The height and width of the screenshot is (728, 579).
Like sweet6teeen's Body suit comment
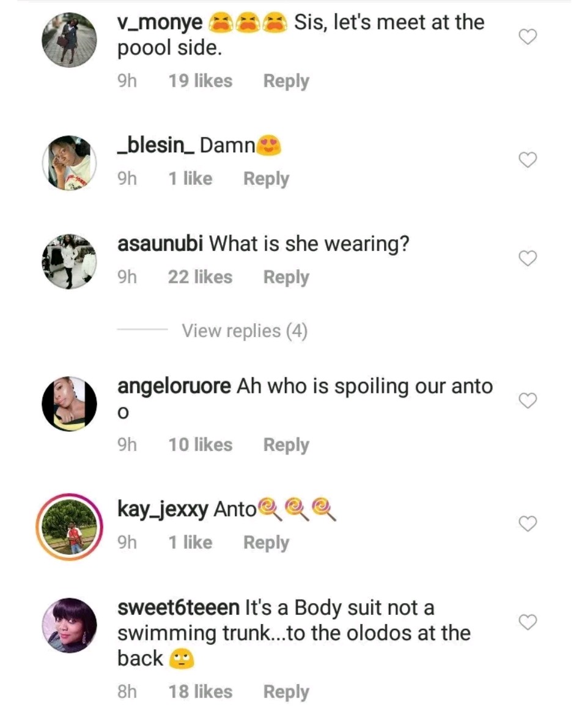pyautogui.click(x=527, y=622)
